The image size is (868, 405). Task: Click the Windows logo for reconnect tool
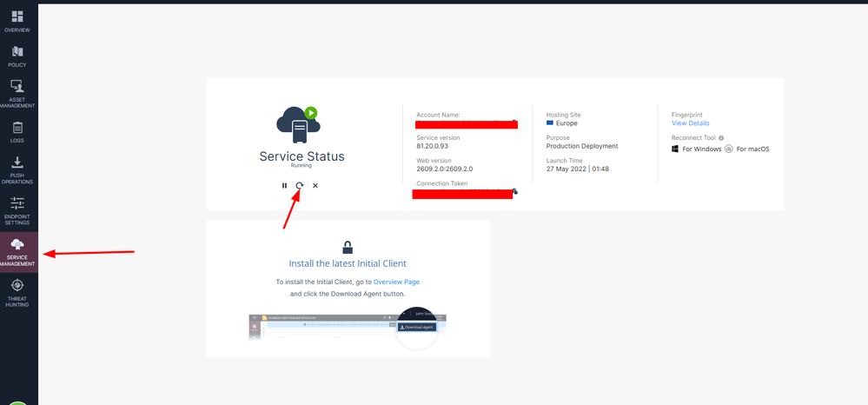click(x=675, y=149)
